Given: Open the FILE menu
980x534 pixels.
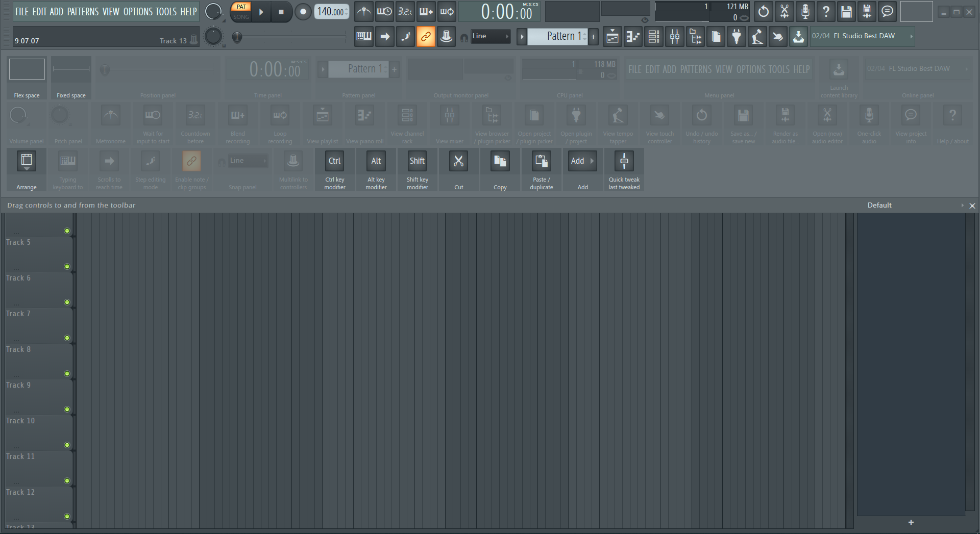Looking at the screenshot, I should 22,12.
